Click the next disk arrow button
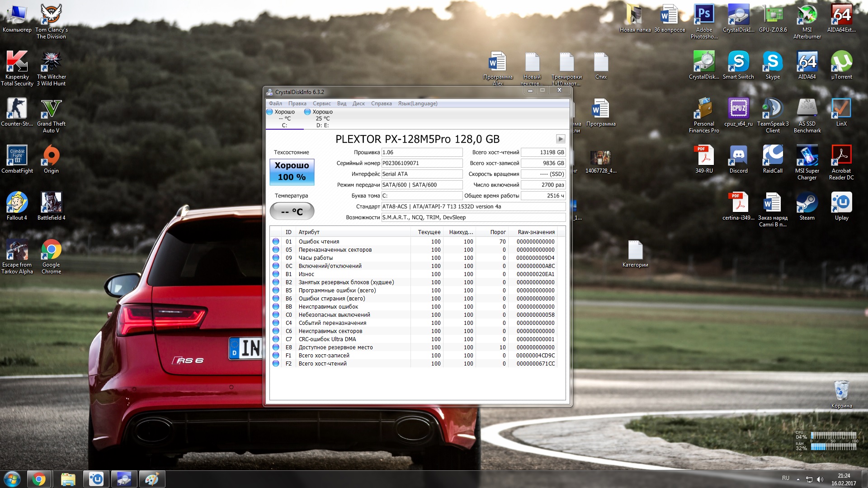Image resolution: width=868 pixels, height=488 pixels. coord(560,139)
